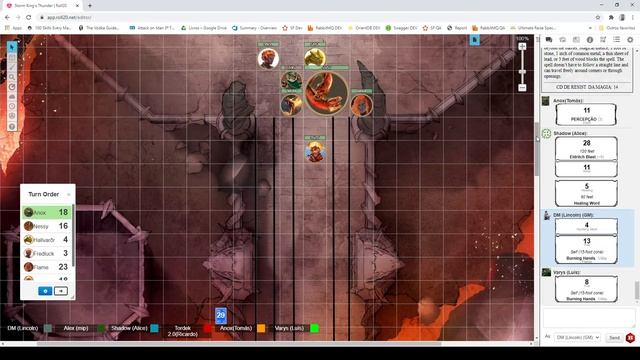Image resolution: width=640 pixels, height=360 pixels.
Task: Open the Layers tool in left toolbar
Action: coord(12,58)
